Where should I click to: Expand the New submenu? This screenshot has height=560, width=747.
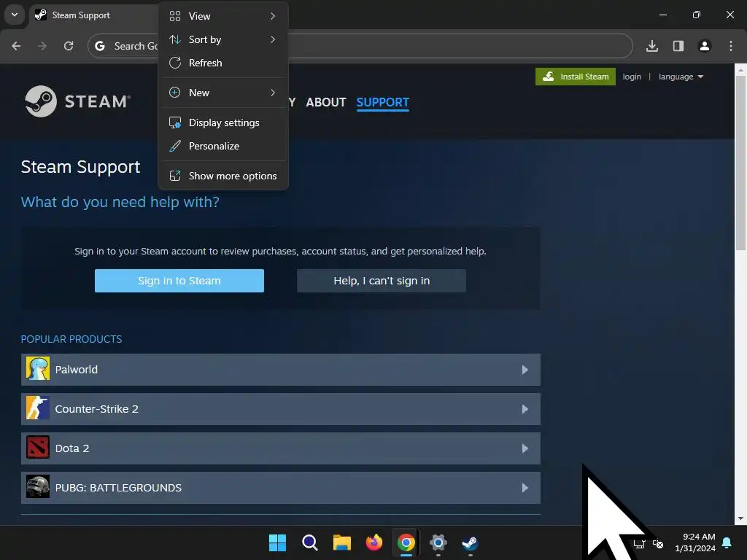[x=223, y=93]
